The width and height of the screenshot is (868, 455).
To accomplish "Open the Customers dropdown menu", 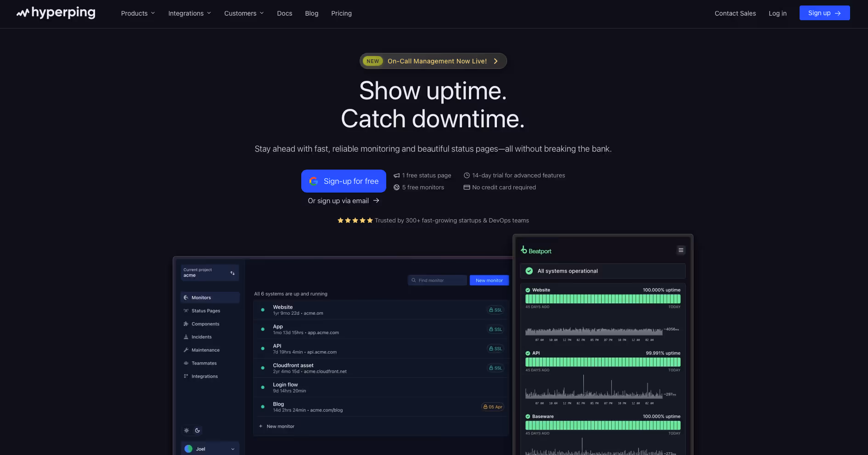I will [244, 13].
